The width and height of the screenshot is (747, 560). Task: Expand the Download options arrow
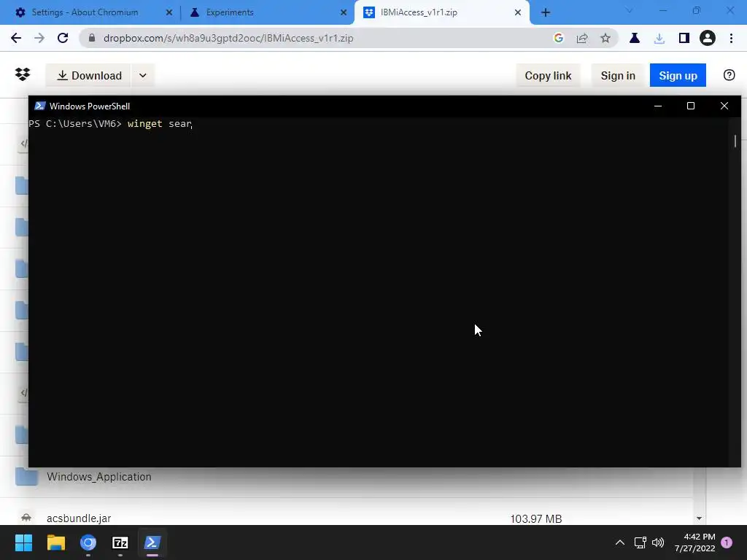(143, 75)
